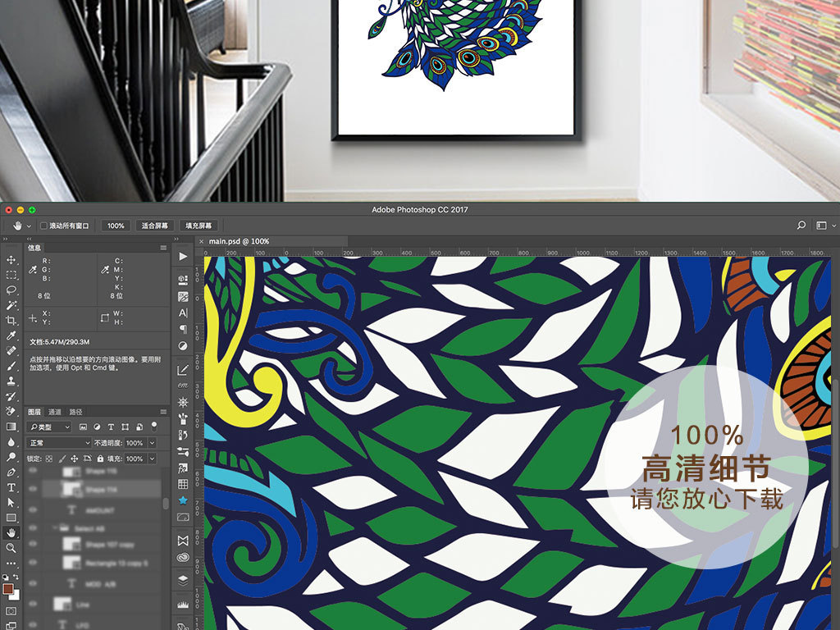Select the Hand tool

[11, 533]
